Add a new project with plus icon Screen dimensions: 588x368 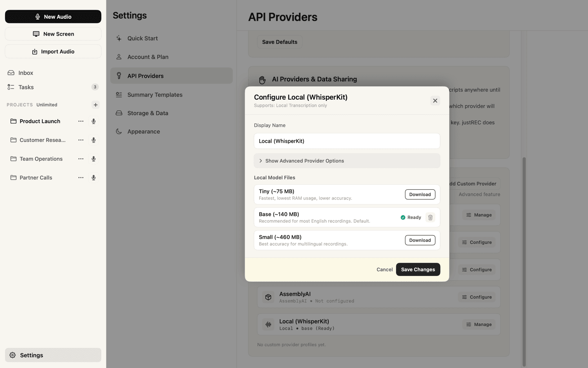coord(96,105)
